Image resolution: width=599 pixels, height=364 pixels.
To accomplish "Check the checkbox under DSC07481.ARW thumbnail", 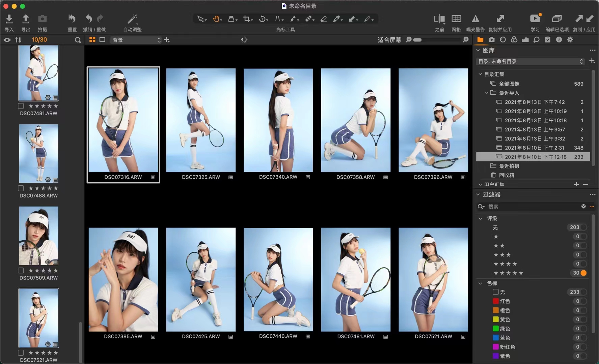I will coord(21,106).
